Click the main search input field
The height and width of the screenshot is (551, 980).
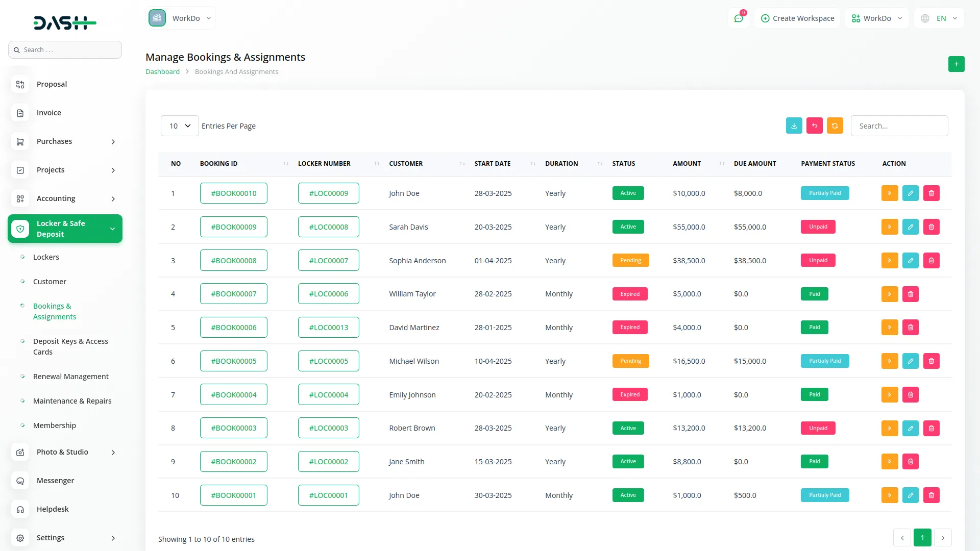point(65,49)
